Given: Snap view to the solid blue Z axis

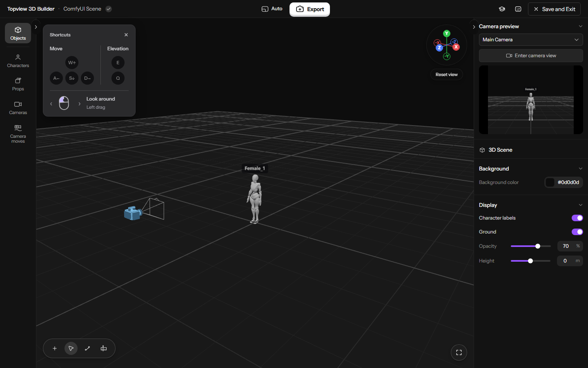Looking at the screenshot, I should pyautogui.click(x=439, y=48).
